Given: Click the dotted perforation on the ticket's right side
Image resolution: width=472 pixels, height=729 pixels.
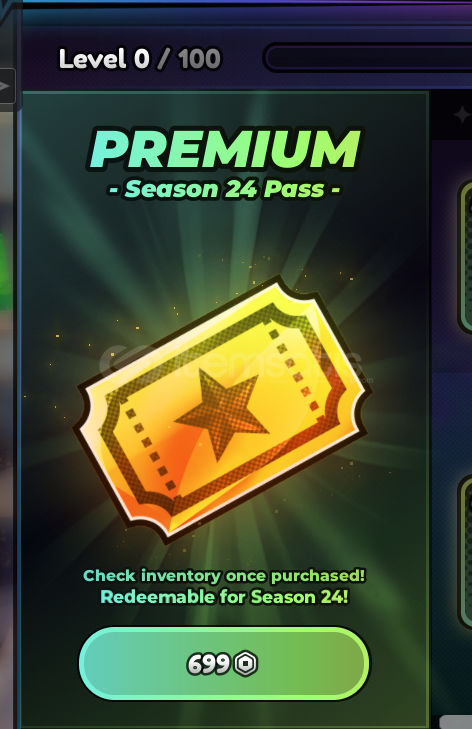Looking at the screenshot, I should point(294,370).
